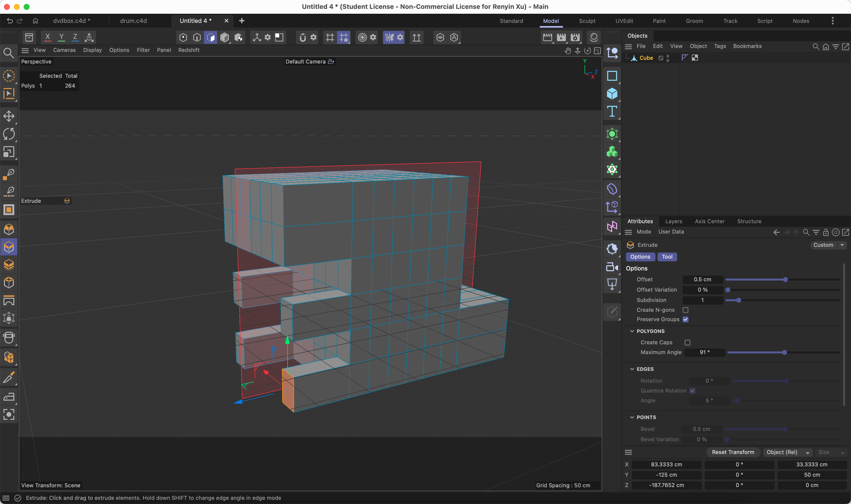
Task: Activate the Scale tool icon
Action: tap(9, 152)
